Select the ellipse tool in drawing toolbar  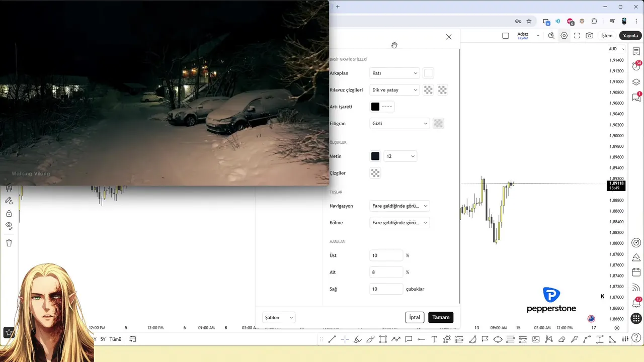498,339
